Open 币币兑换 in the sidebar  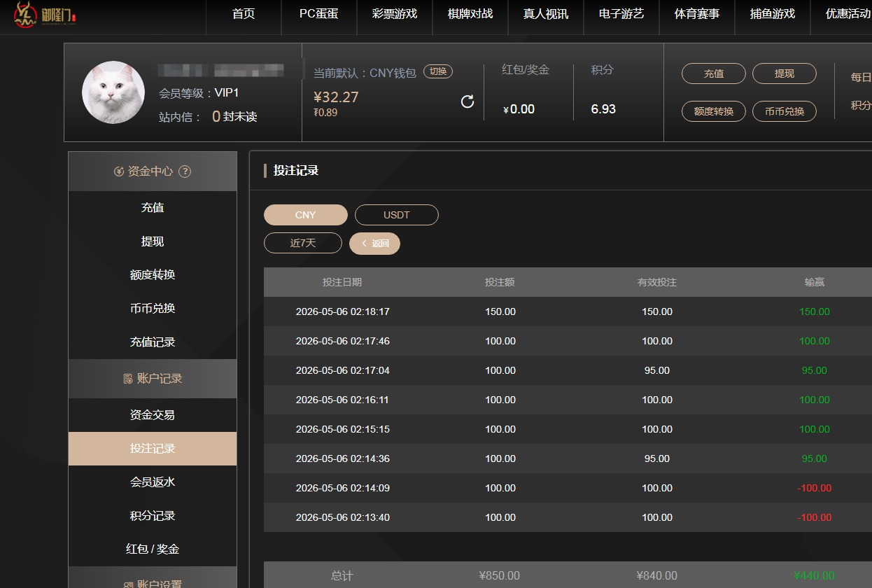pyautogui.click(x=153, y=309)
